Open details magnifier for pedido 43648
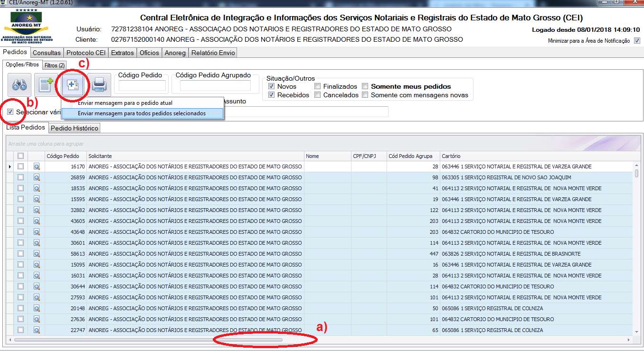The height and width of the screenshot is (351, 644). pos(37,232)
